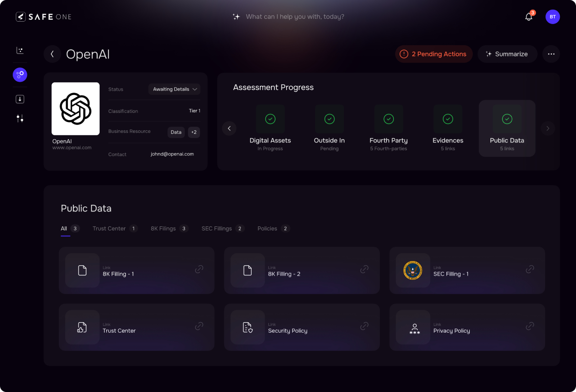Open the download sidebar icon
The height and width of the screenshot is (392, 576).
point(20,99)
